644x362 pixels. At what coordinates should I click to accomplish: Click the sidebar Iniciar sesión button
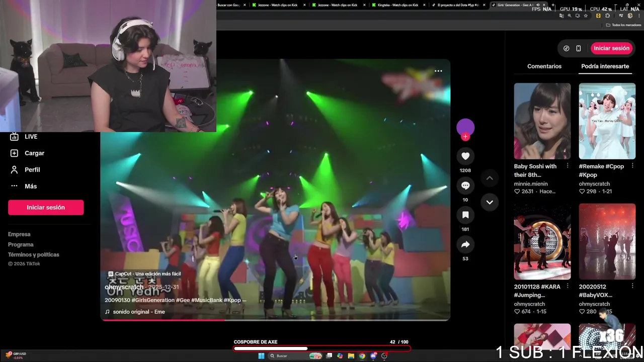[46, 207]
